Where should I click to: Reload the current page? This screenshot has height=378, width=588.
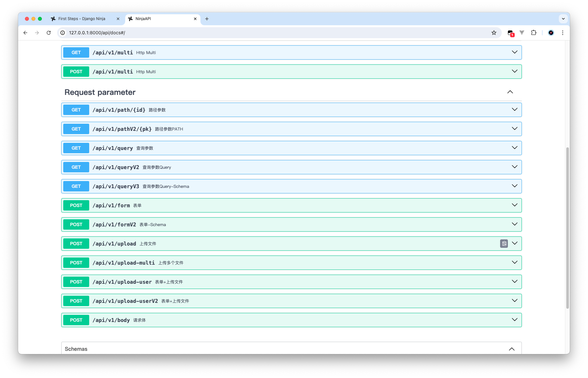click(x=49, y=33)
